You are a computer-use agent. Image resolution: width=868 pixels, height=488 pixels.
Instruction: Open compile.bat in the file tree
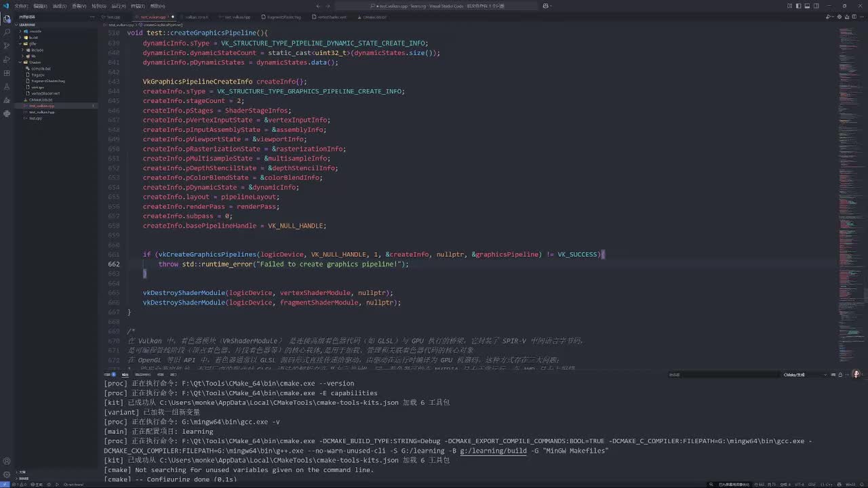click(41, 68)
